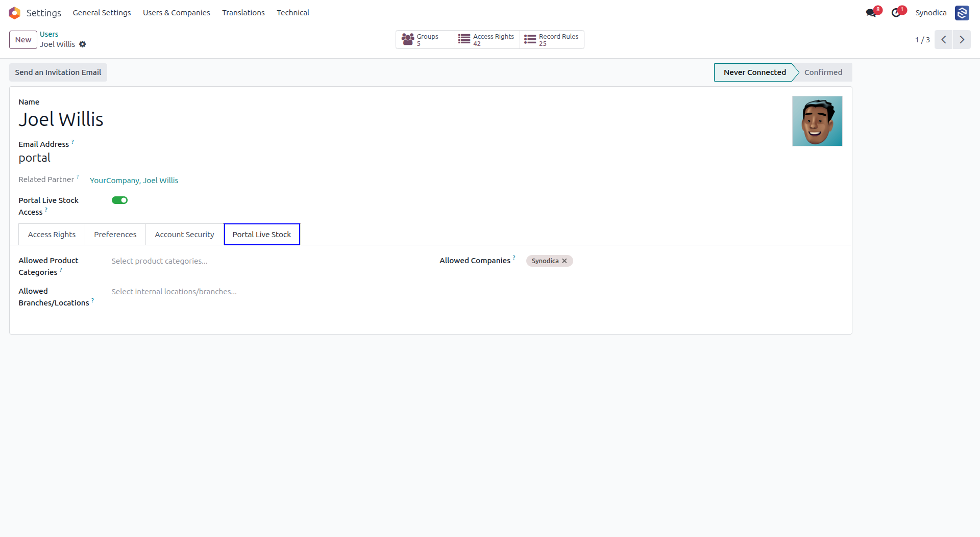Click the 1 / 3 pager counter
980x537 pixels.
coord(922,40)
